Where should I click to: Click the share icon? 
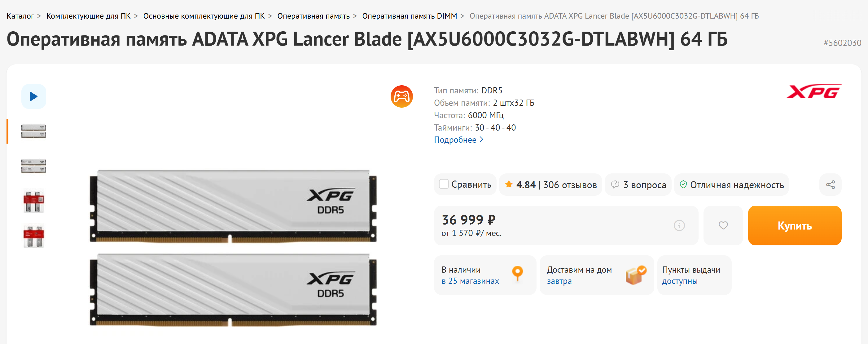830,185
